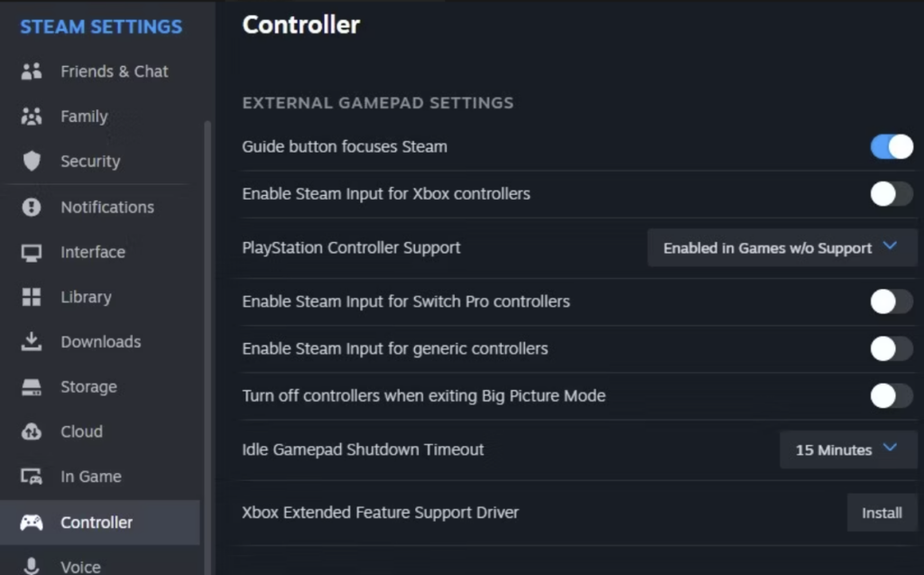Open the Cloud sync icon
This screenshot has height=575, width=924.
tap(32, 431)
